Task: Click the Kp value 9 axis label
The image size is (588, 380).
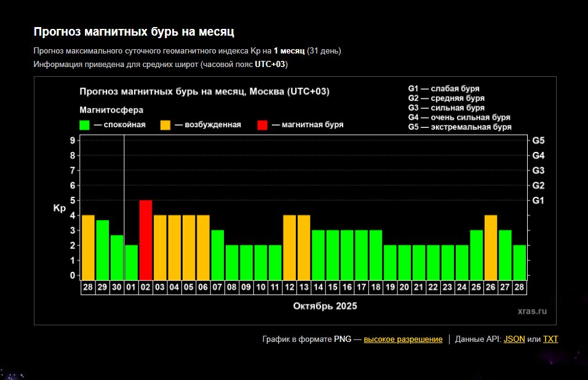Action: coord(73,141)
